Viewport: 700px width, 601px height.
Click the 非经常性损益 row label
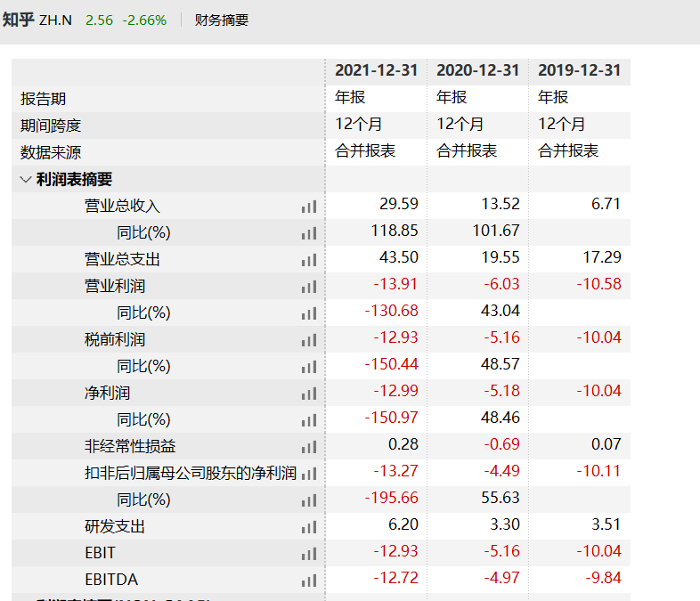pos(130,447)
